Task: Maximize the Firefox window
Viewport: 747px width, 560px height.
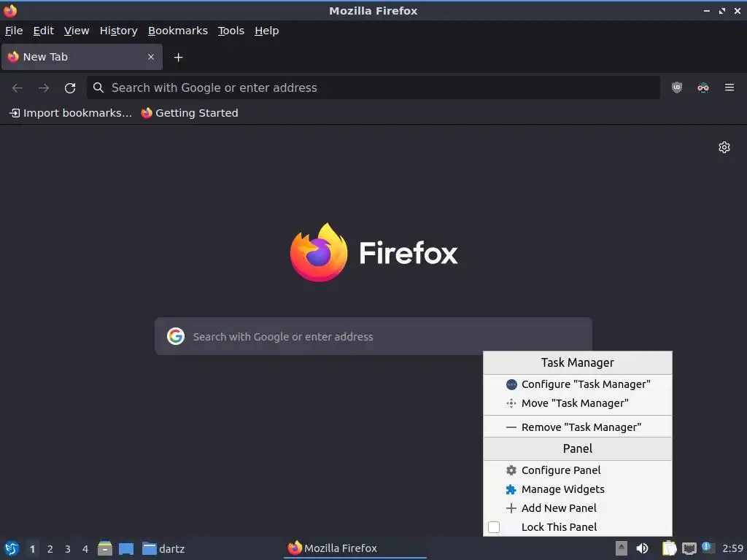Action: click(722, 10)
